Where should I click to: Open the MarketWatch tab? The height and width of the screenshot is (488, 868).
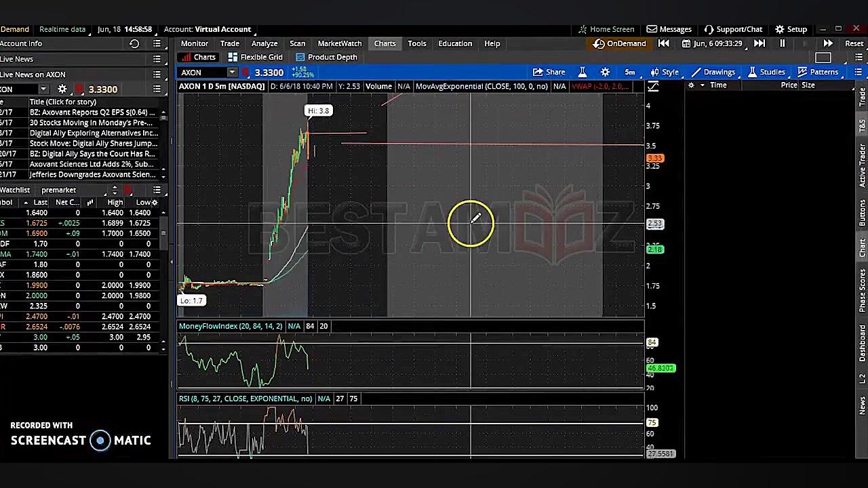[x=340, y=43]
